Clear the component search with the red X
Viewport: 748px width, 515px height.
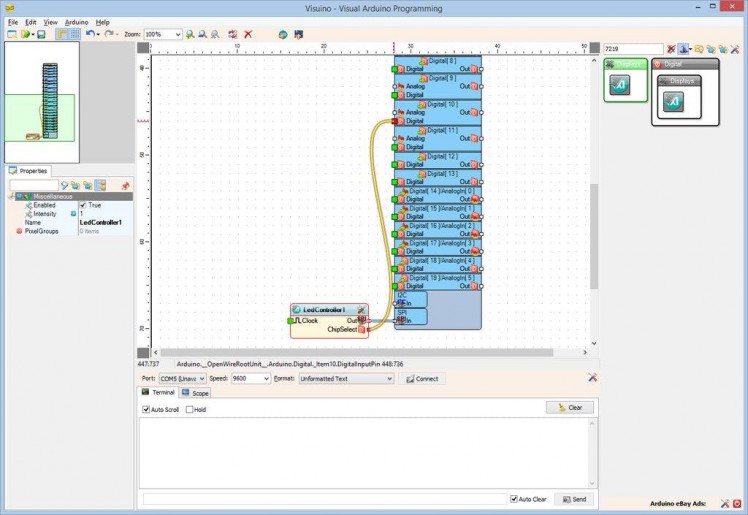tap(671, 48)
